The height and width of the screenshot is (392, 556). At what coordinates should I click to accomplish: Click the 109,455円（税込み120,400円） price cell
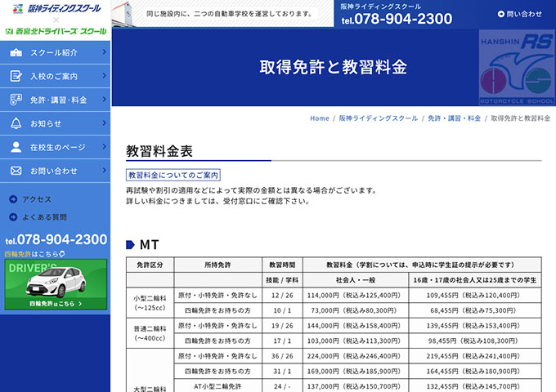pos(475,296)
